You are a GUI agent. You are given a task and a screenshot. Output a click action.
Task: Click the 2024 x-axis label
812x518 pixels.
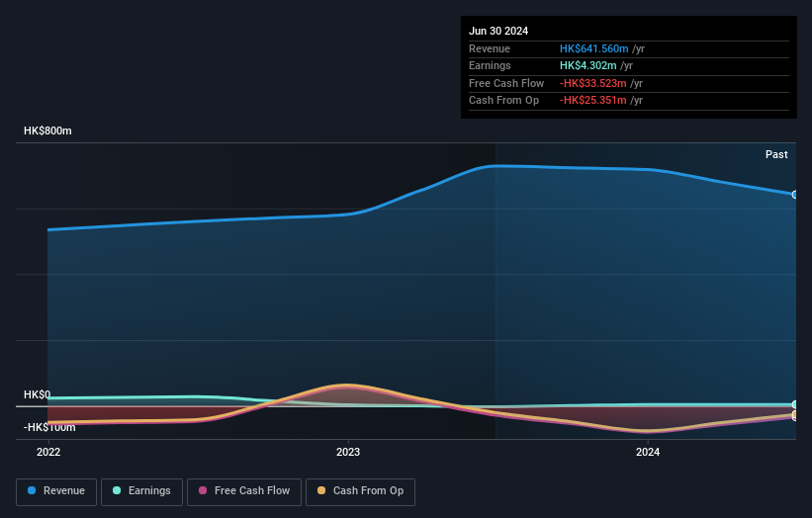[648, 452]
